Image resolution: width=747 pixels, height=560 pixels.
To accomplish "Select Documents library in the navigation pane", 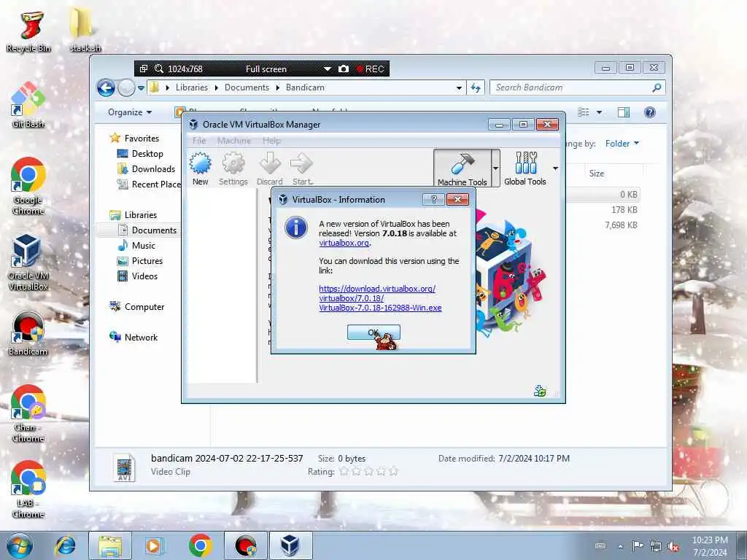I will point(147,230).
